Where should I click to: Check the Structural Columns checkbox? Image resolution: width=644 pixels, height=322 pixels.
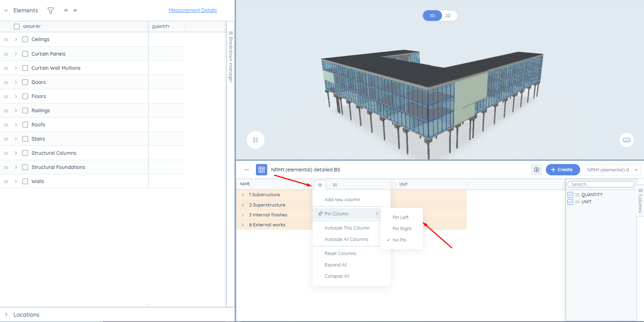25,153
